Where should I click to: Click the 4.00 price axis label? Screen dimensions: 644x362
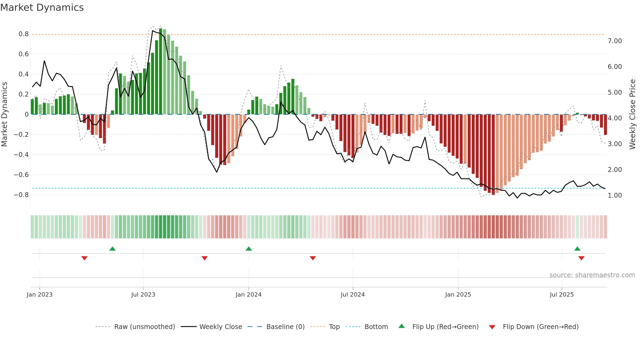tap(615, 118)
